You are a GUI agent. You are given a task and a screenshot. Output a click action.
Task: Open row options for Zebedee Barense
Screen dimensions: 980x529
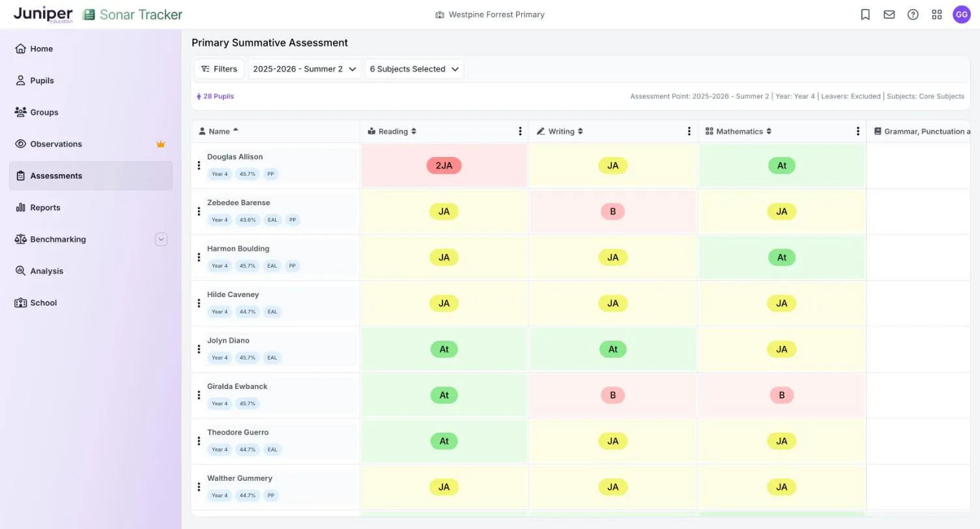point(199,212)
